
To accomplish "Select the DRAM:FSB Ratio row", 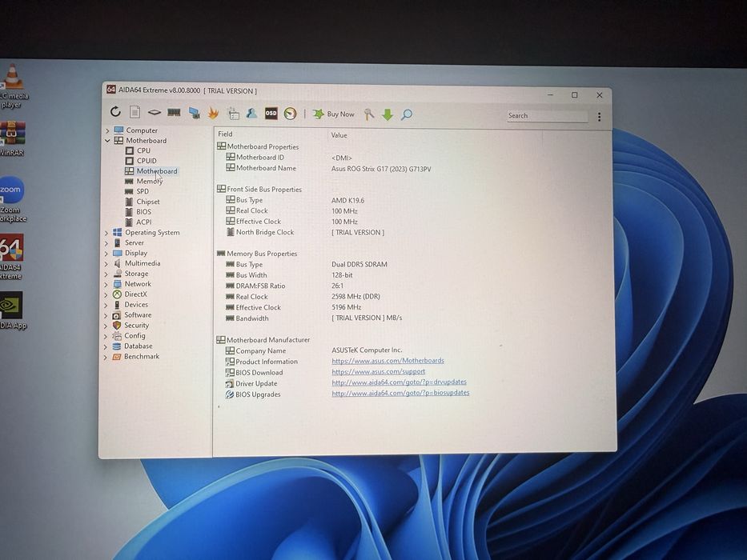I will click(284, 286).
